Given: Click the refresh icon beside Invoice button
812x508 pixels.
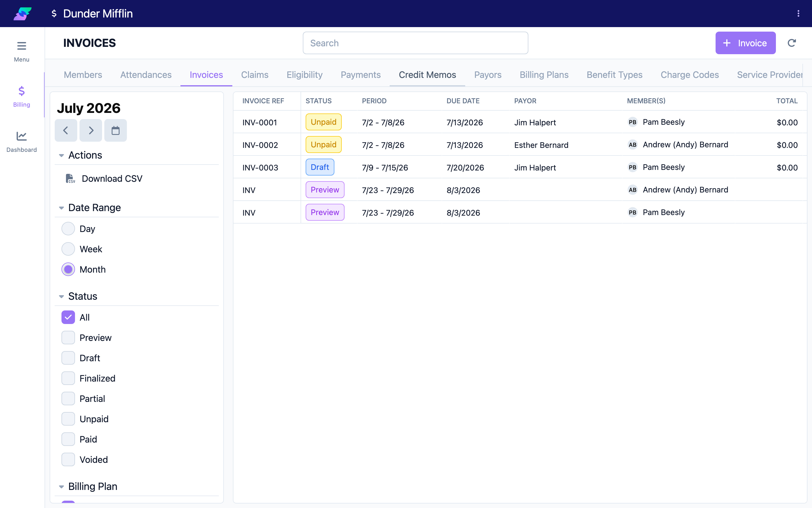Looking at the screenshot, I should coord(791,43).
